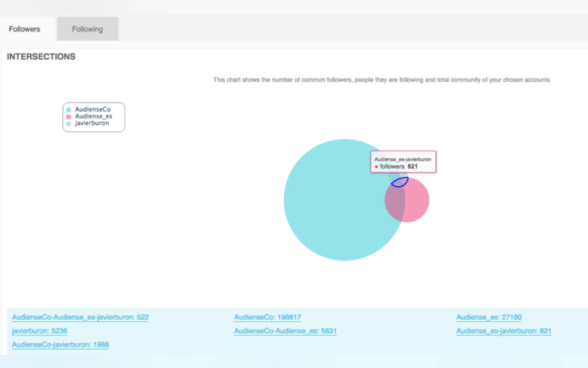The height and width of the screenshot is (368, 588).
Task: Click the AudienseCo-Audiense_es: 5831 link
Action: coord(285,331)
